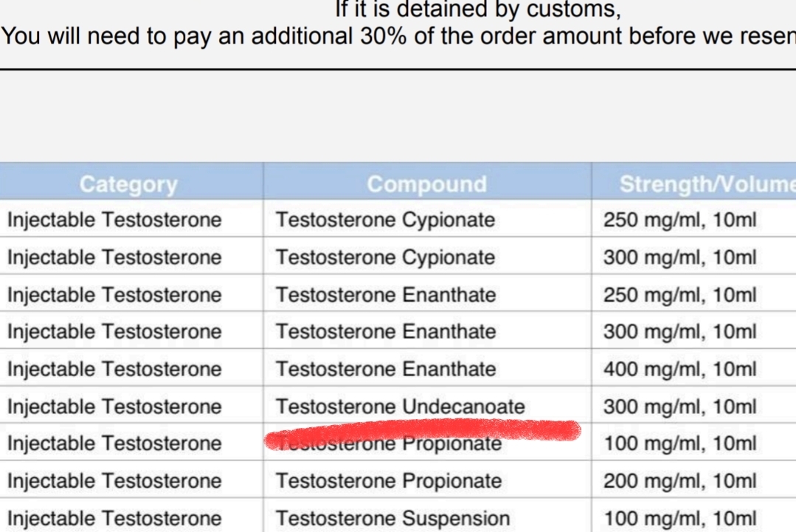Select the Testosterone Undecanoate compound cell
This screenshot has height=532, width=796.
click(401, 407)
